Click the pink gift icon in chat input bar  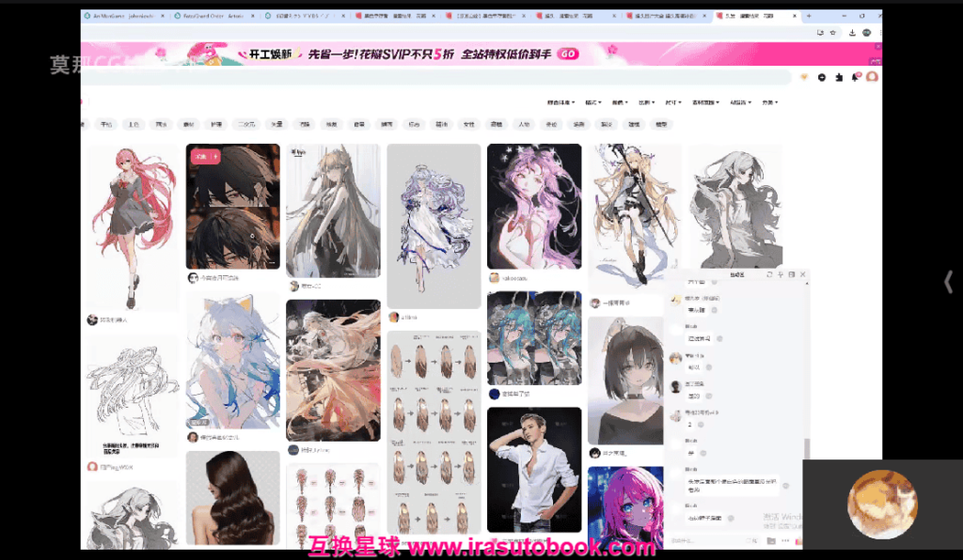(x=798, y=541)
